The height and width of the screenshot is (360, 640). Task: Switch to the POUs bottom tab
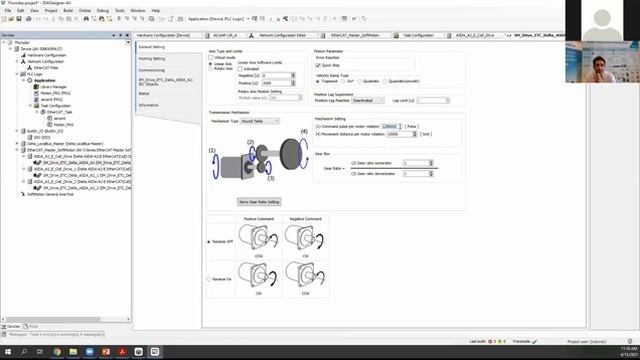[31, 327]
